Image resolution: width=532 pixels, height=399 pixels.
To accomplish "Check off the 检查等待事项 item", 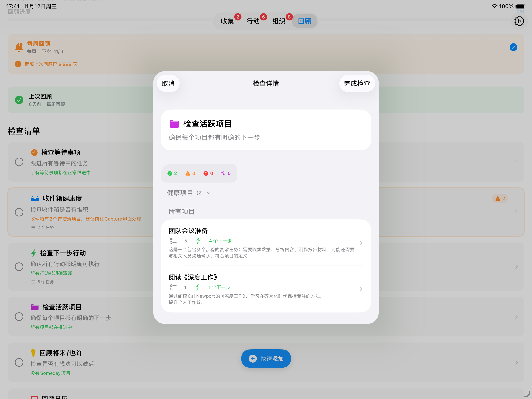I will click(19, 162).
